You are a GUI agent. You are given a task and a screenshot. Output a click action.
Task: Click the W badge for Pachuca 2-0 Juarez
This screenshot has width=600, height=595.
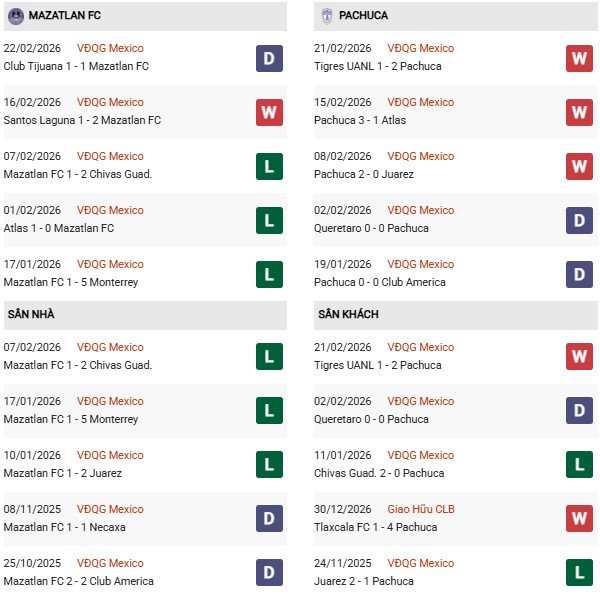[580, 166]
